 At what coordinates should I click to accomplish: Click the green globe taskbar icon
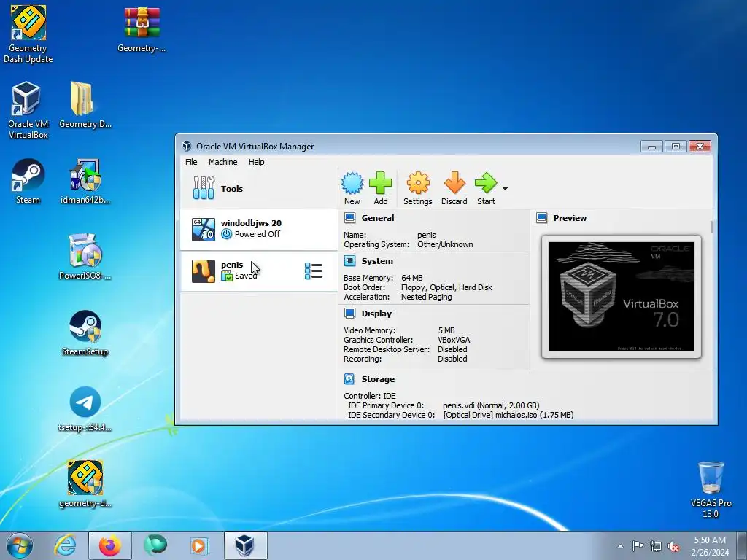[155, 545]
